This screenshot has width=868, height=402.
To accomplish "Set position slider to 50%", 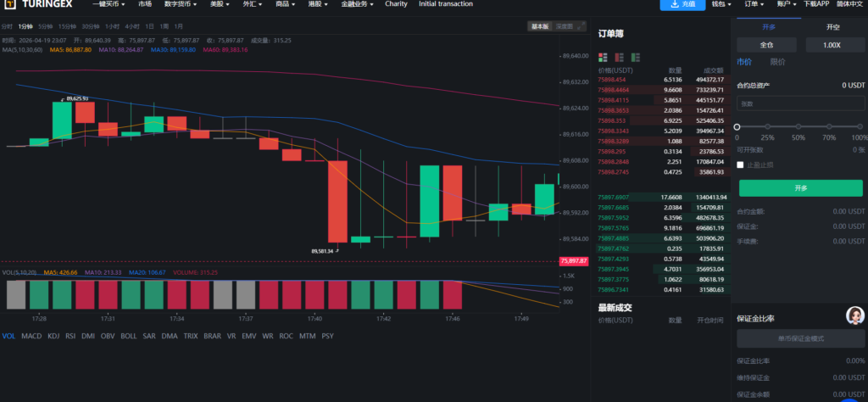I will (798, 127).
